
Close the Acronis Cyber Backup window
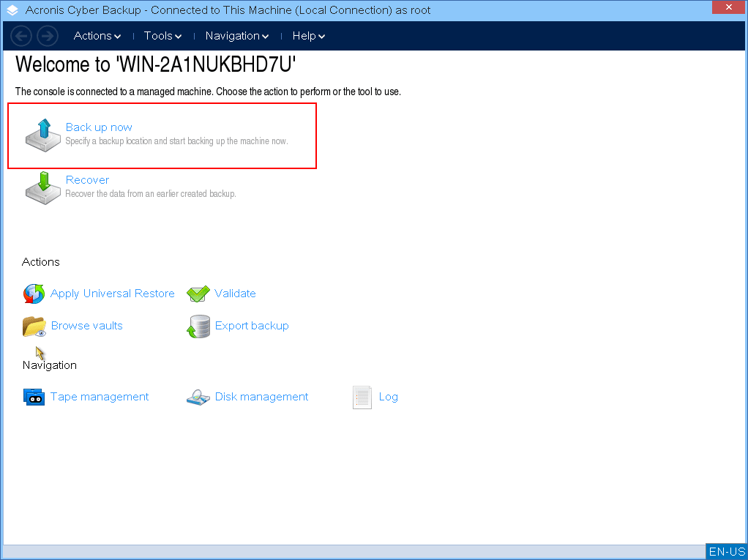(x=728, y=8)
